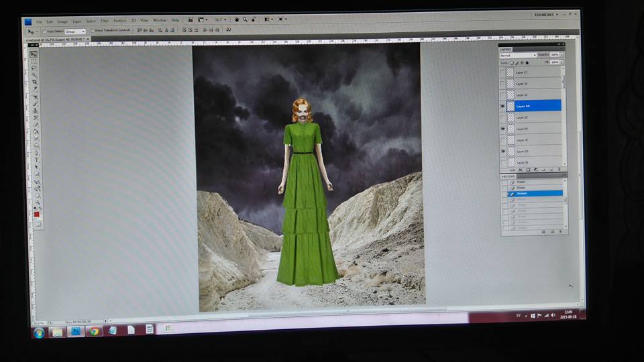This screenshot has width=644, height=362.
Task: Select the Crop tool
Action: point(34,82)
